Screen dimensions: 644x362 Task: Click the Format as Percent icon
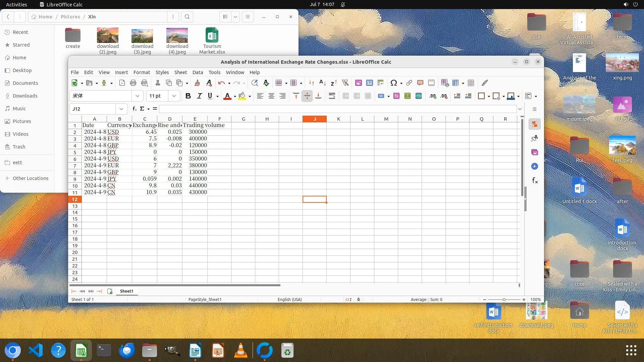(x=396, y=96)
